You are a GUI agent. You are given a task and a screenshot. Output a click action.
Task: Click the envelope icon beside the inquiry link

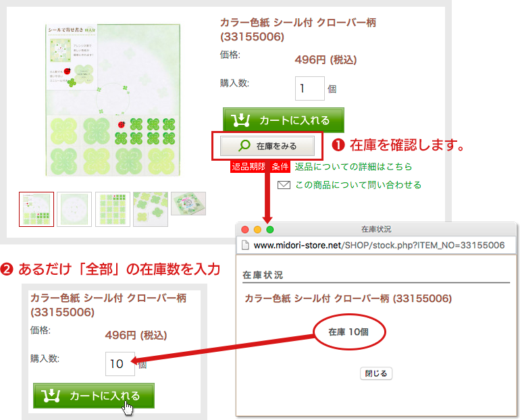point(284,184)
